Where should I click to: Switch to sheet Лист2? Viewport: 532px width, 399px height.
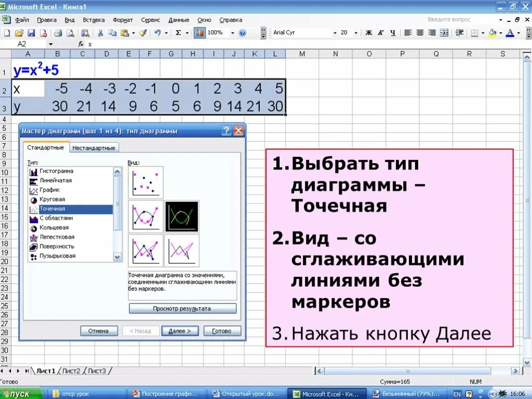(x=71, y=371)
